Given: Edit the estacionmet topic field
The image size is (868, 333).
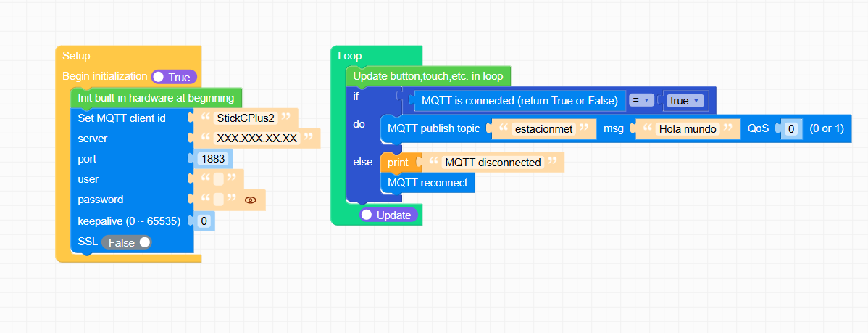Looking at the screenshot, I should [x=543, y=129].
